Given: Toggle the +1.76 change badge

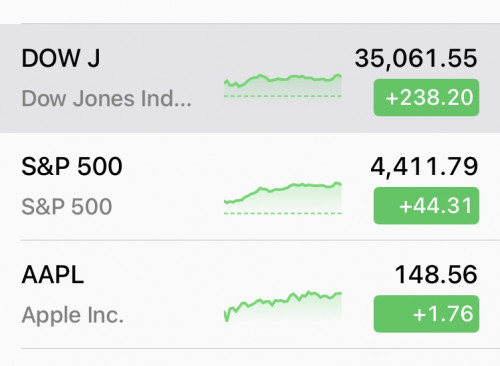Looking at the screenshot, I should 426,314.
